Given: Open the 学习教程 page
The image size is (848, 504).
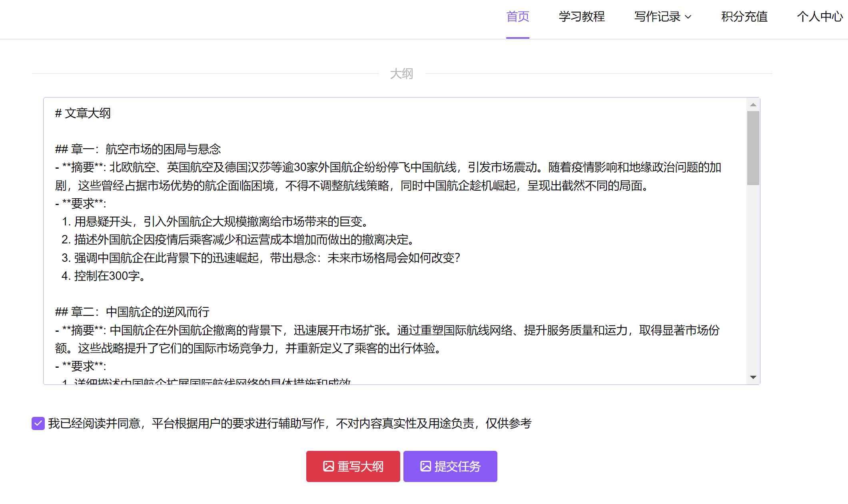Looking at the screenshot, I should pyautogui.click(x=582, y=17).
